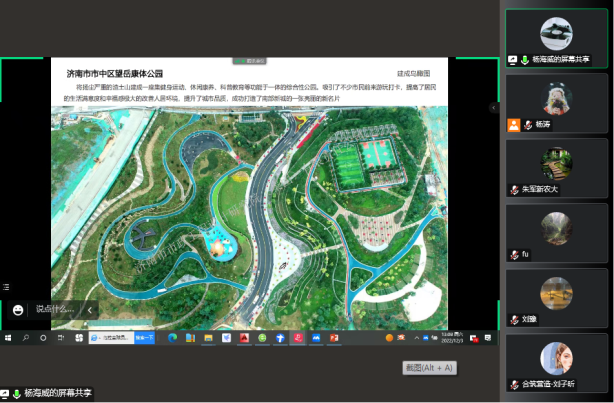Screen dimensions: 614x403
Task: Collapse the chat bar with left chevron
Action: click(x=89, y=310)
